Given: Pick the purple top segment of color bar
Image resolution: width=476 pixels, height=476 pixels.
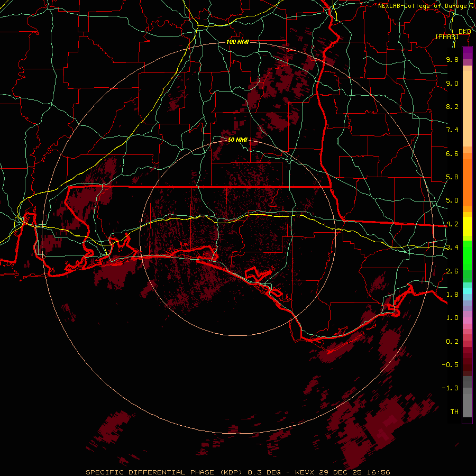Looking at the screenshot, I should (467, 53).
